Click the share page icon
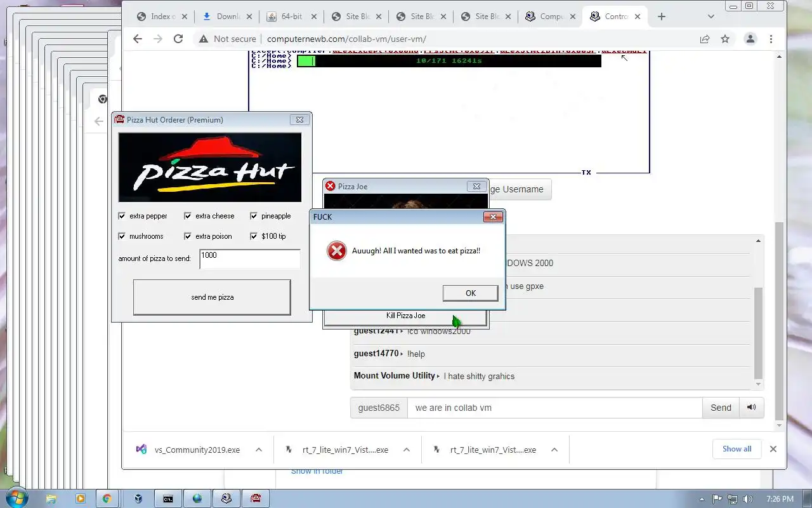Image resolution: width=812 pixels, height=508 pixels. pos(705,39)
